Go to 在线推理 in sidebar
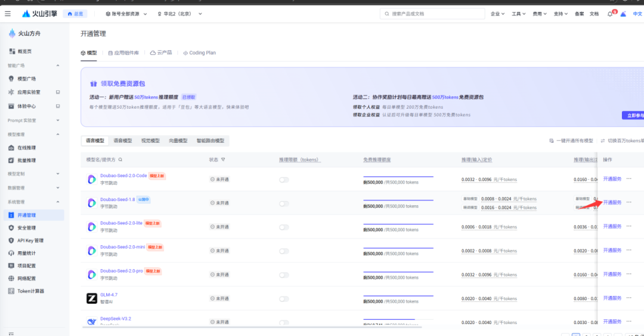Screen dimensions: 644x336 click(26, 147)
